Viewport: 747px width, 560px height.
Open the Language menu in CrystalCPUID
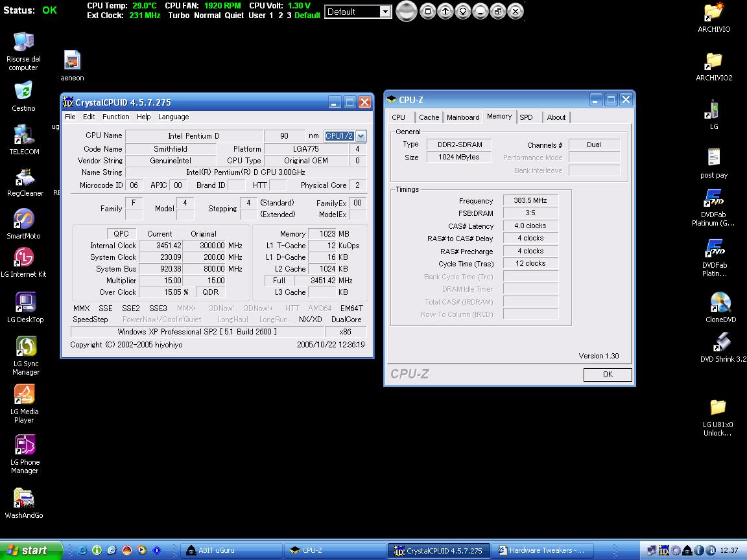point(173,117)
